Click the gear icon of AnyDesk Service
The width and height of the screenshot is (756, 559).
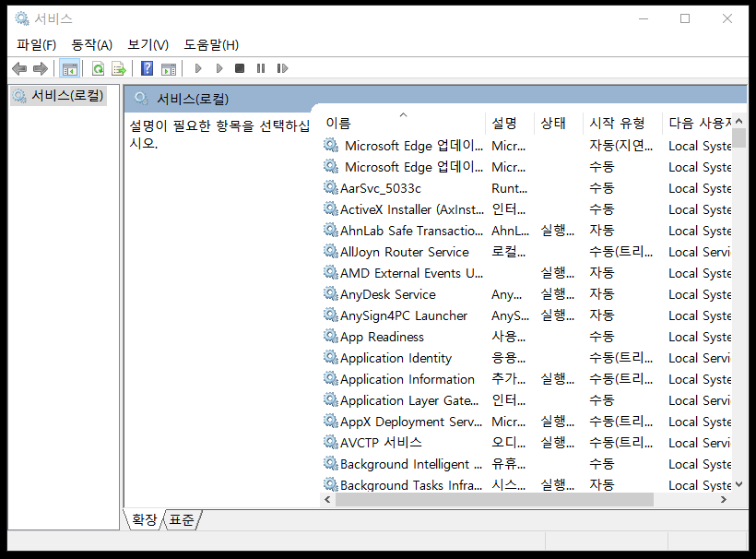pos(331,293)
